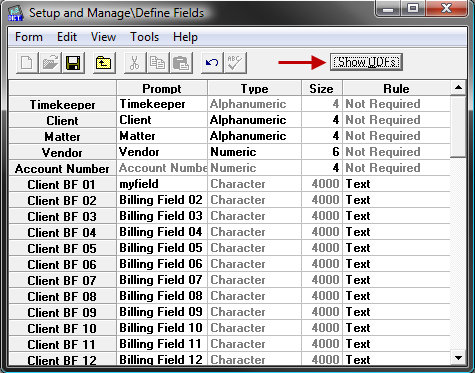Click the 4000 size cell for Client BF 08

(x=322, y=296)
